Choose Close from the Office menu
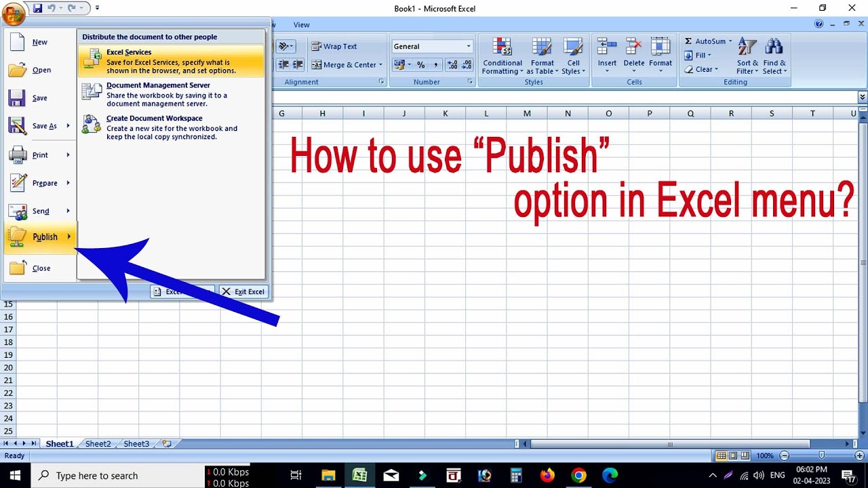Screen dimensions: 868x488 [39, 268]
